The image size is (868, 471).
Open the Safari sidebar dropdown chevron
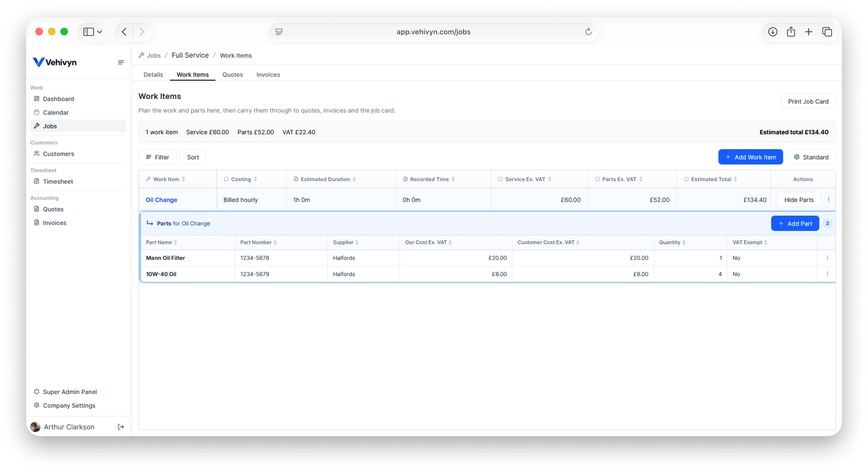point(100,32)
